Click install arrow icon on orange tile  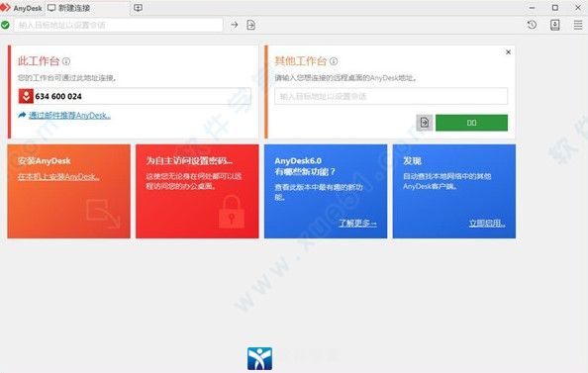pyautogui.click(x=103, y=214)
